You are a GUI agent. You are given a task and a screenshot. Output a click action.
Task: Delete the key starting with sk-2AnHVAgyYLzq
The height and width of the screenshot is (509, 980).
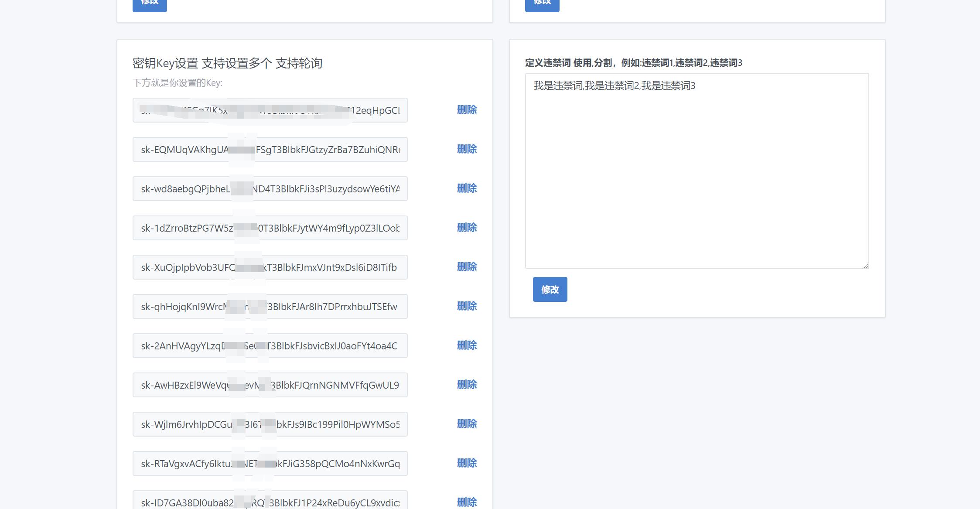[467, 345]
